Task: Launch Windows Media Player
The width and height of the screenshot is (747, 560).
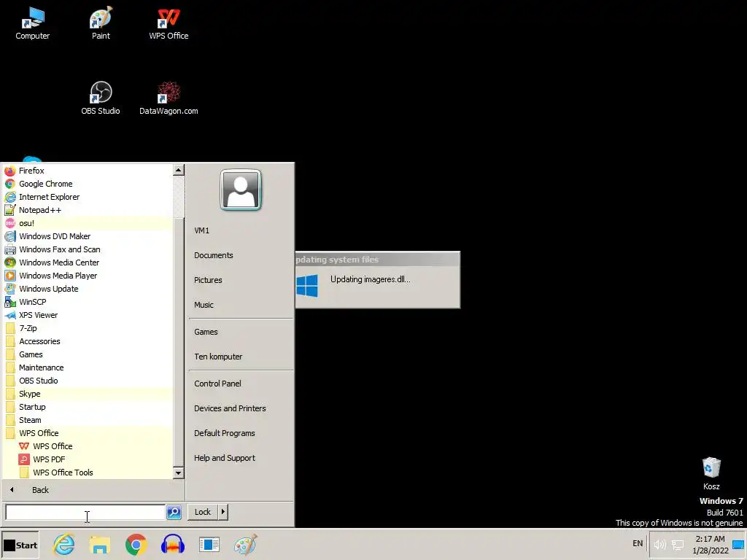Action: point(58,276)
